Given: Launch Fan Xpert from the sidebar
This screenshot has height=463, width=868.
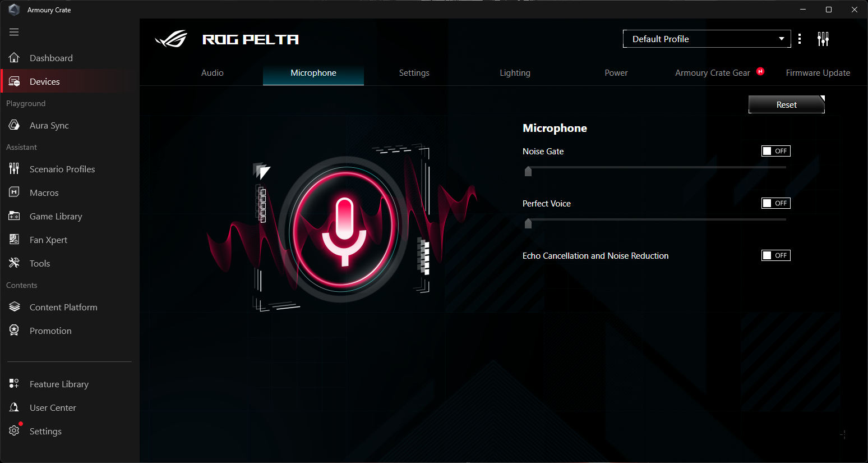Looking at the screenshot, I should (x=48, y=240).
